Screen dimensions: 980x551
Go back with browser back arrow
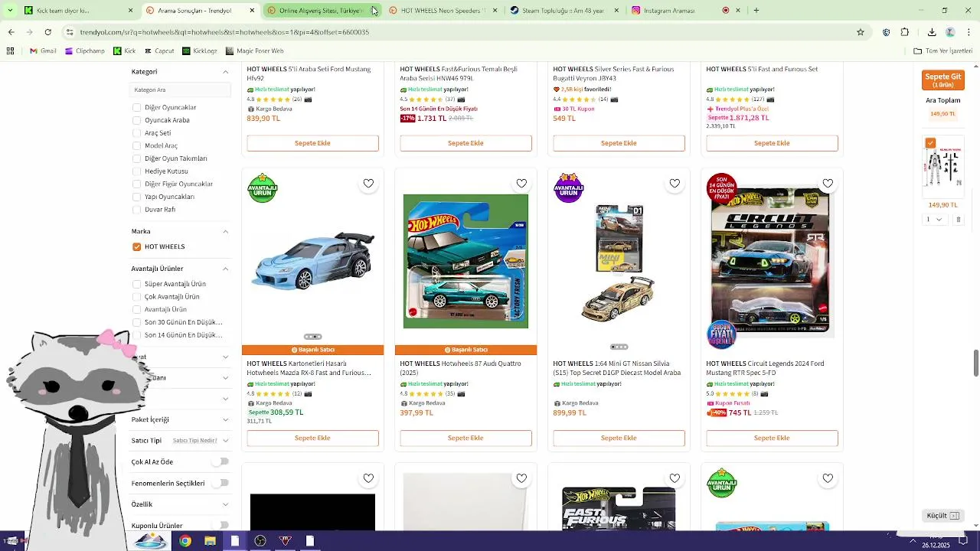[x=11, y=32]
